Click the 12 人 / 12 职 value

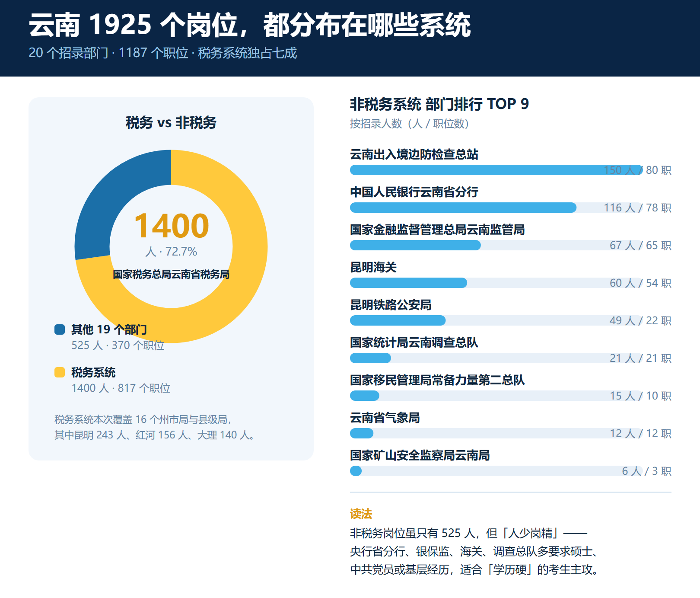point(640,433)
